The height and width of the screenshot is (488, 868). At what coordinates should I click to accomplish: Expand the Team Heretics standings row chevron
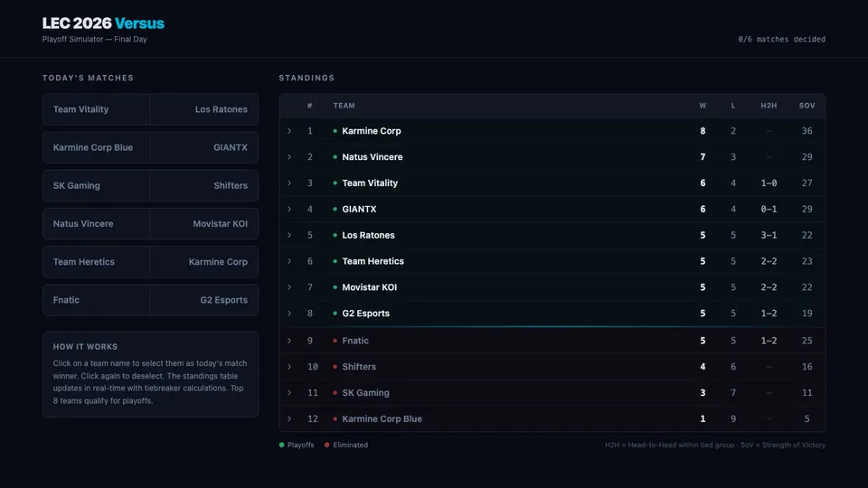[x=289, y=261]
